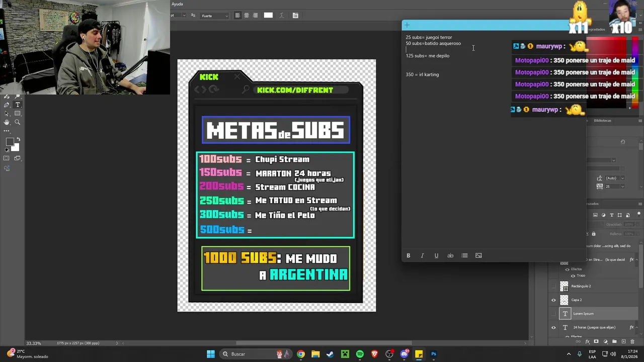Align text right in options bar

point(255,16)
